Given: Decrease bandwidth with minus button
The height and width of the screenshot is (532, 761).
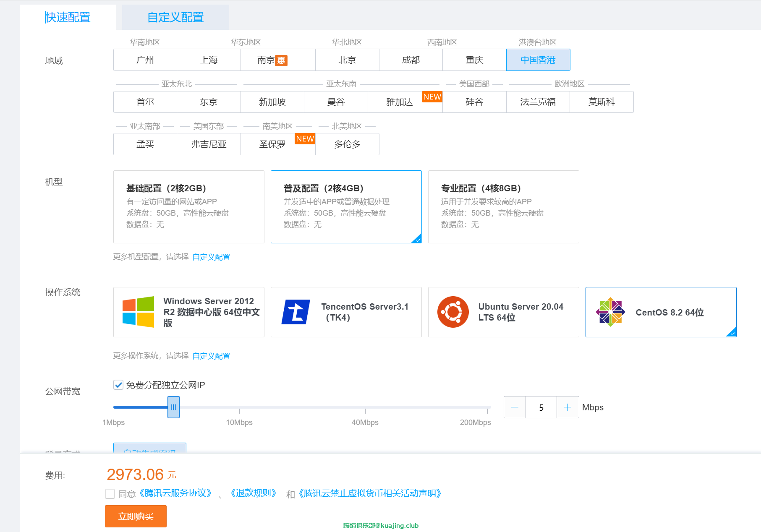Looking at the screenshot, I should 515,407.
